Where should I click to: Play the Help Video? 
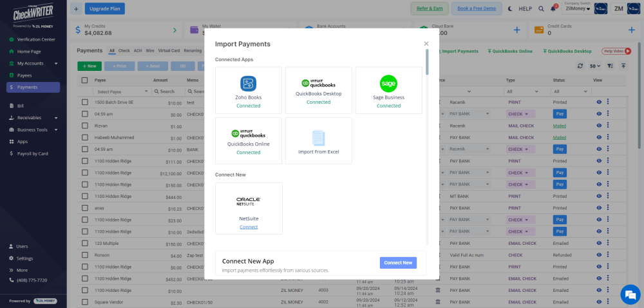pyautogui.click(x=616, y=51)
